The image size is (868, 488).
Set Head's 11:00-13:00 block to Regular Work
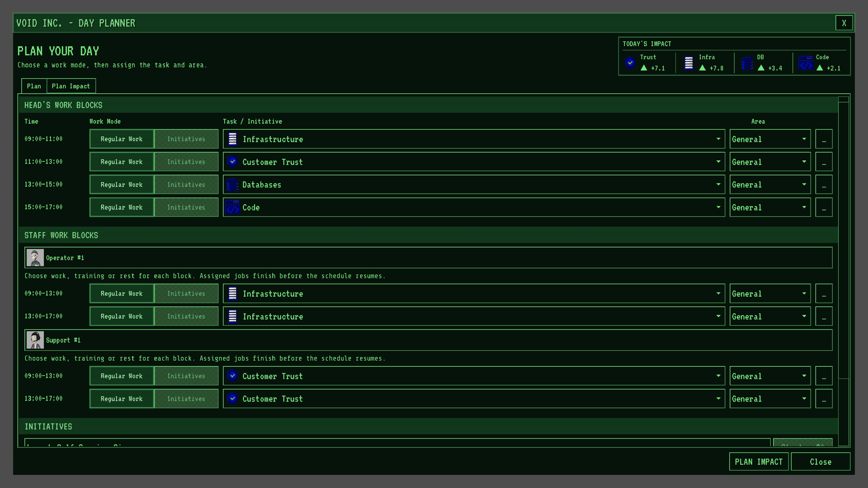click(122, 162)
